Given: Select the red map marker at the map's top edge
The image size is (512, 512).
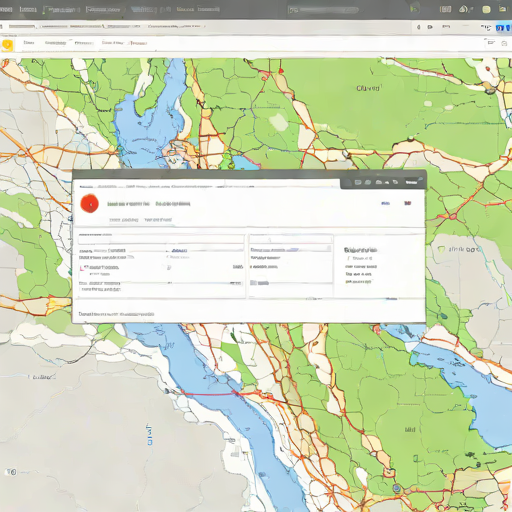Looking at the screenshot, I should [281, 71].
